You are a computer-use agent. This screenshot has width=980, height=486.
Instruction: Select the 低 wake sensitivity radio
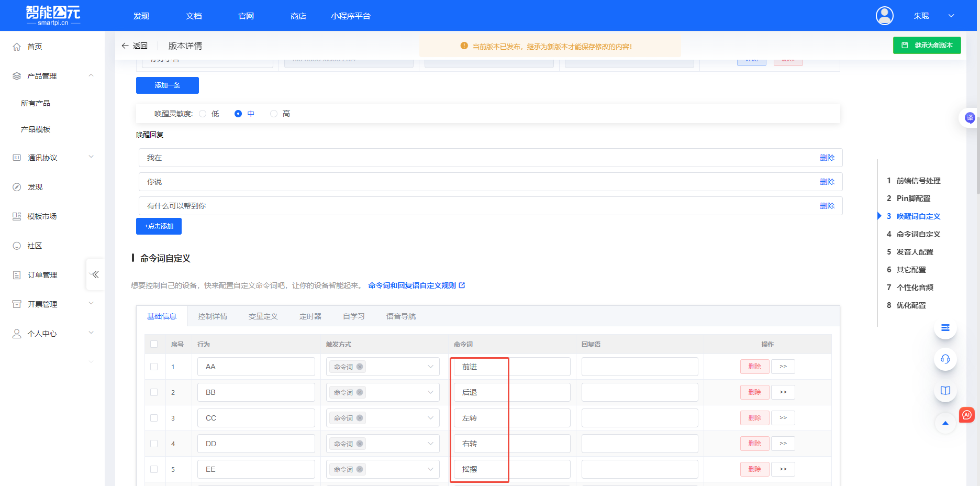pyautogui.click(x=203, y=114)
